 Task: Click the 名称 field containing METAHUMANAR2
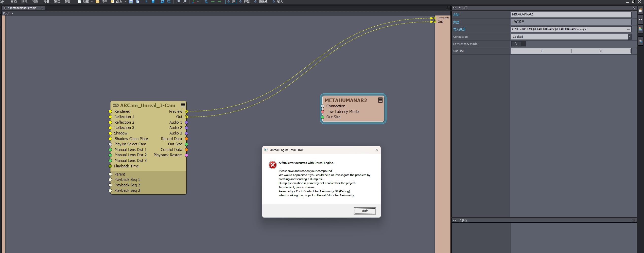point(571,14)
